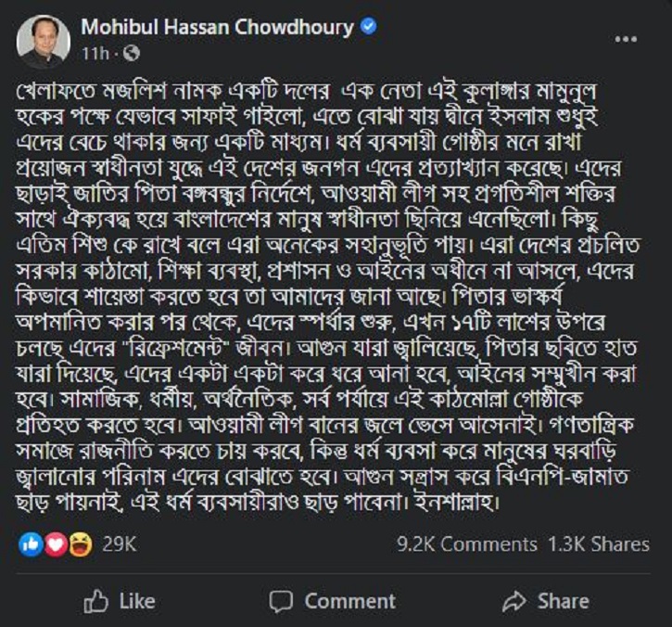
Task: Open Mohibul Hassan Chowdhoury profile name link
Action: click(218, 27)
